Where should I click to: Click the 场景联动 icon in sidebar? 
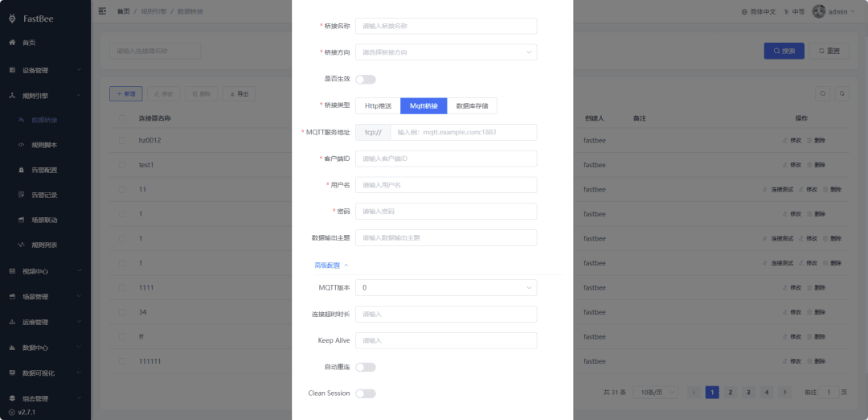pyautogui.click(x=21, y=220)
